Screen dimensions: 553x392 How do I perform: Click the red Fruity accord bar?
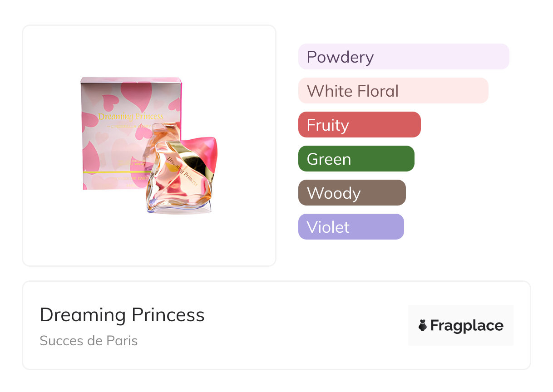click(x=359, y=125)
